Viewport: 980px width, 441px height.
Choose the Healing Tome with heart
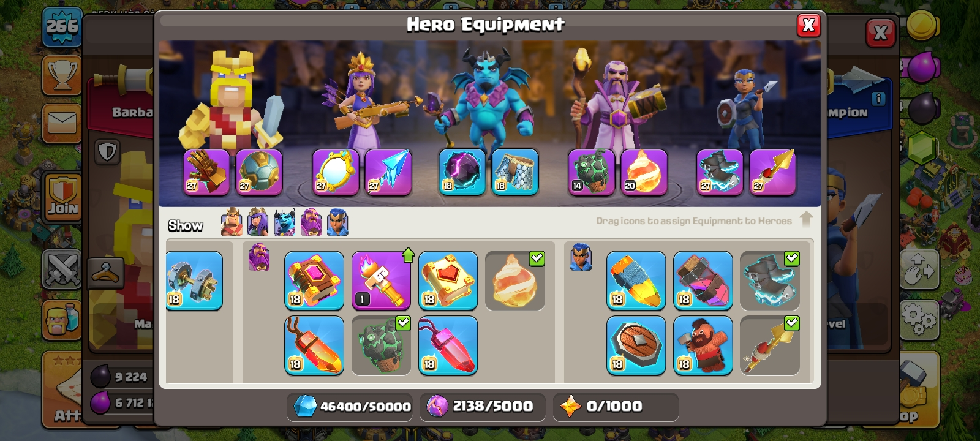coord(448,281)
